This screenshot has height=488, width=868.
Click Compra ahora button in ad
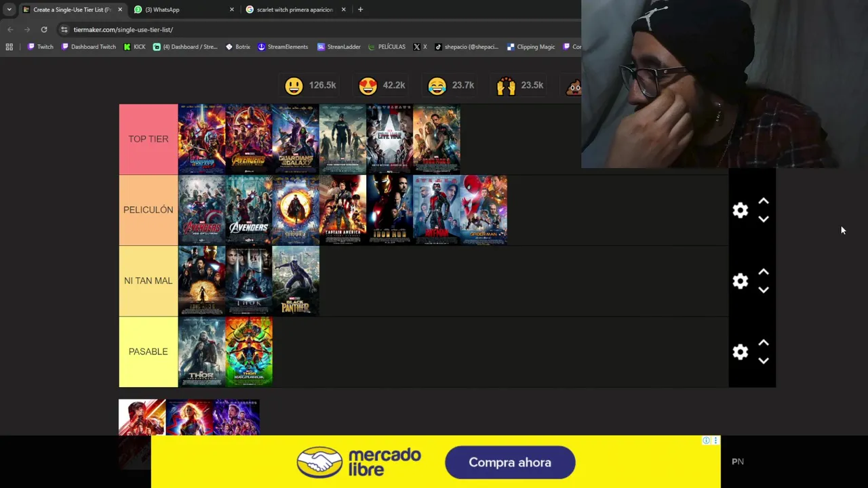coord(510,462)
